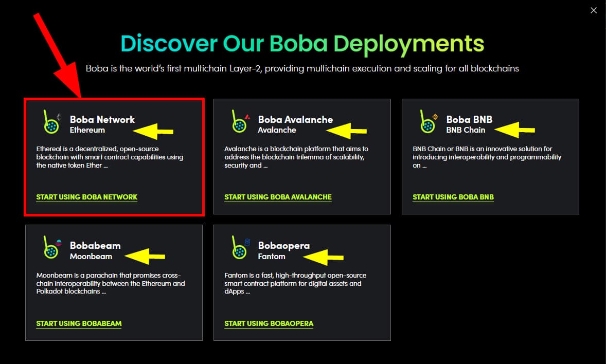The height and width of the screenshot is (364, 606).
Task: Open Start Using Boba BNB link
Action: [453, 197]
